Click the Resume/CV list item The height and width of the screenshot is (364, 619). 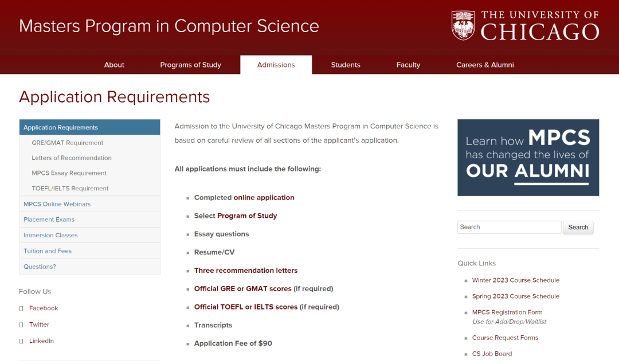(214, 252)
